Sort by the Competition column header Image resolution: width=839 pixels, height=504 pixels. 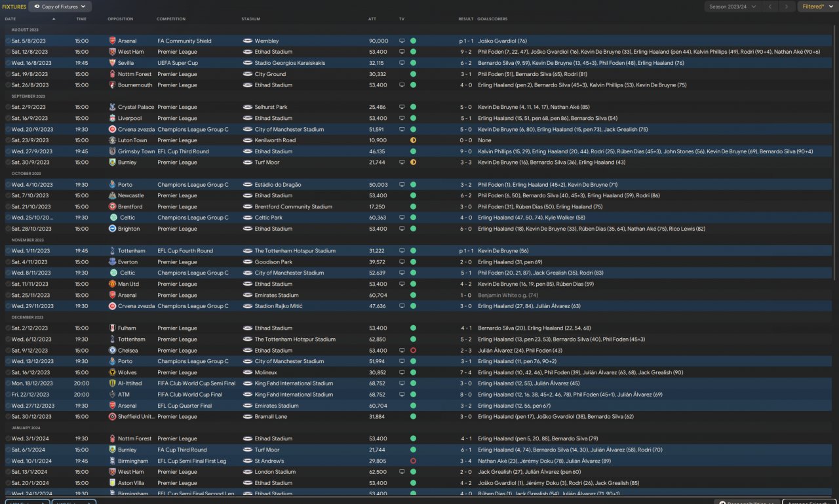click(171, 19)
